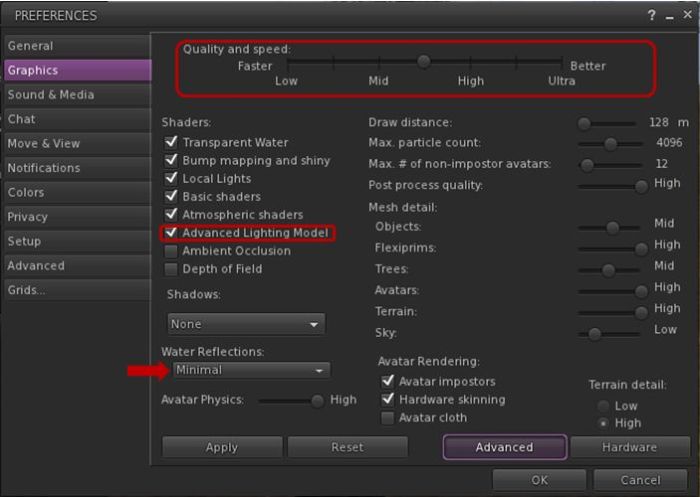Viewport: 700px width, 497px height.
Task: Click the Draw distance value 128
Action: 659,122
